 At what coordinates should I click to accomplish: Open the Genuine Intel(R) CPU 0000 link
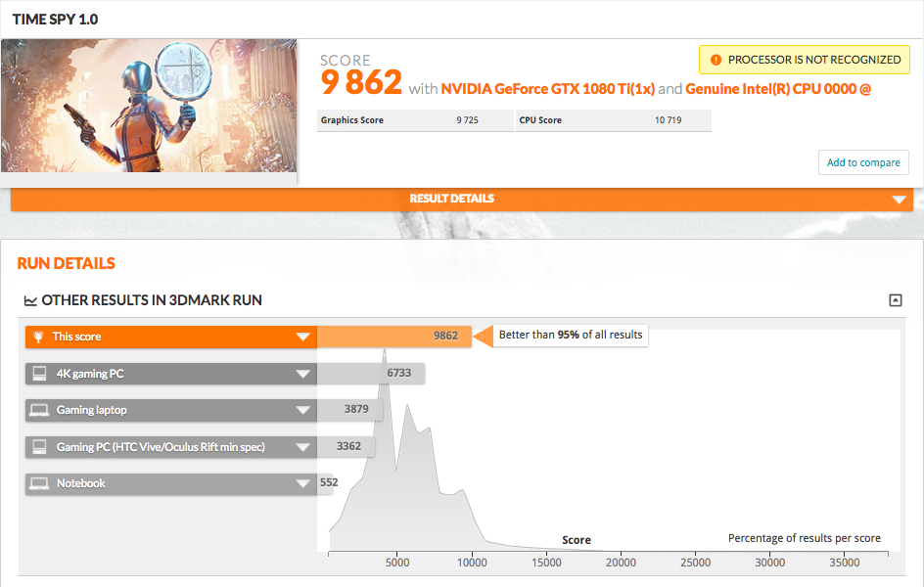[778, 89]
